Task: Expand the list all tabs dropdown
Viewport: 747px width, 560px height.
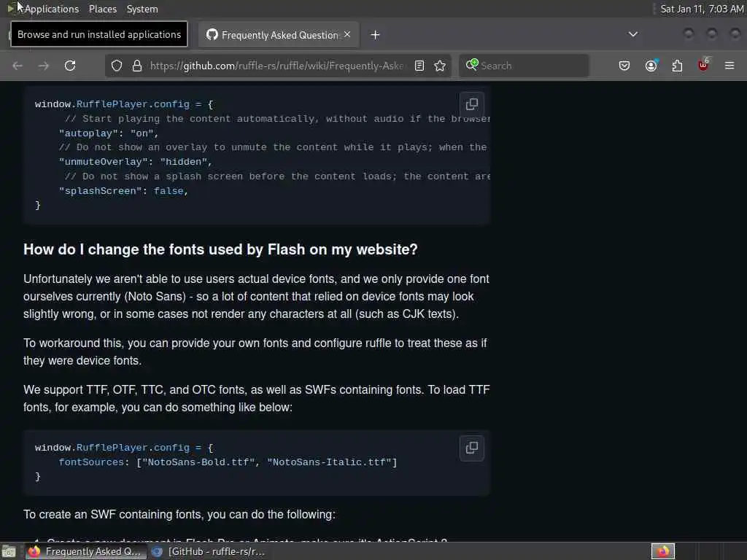Action: pos(633,34)
